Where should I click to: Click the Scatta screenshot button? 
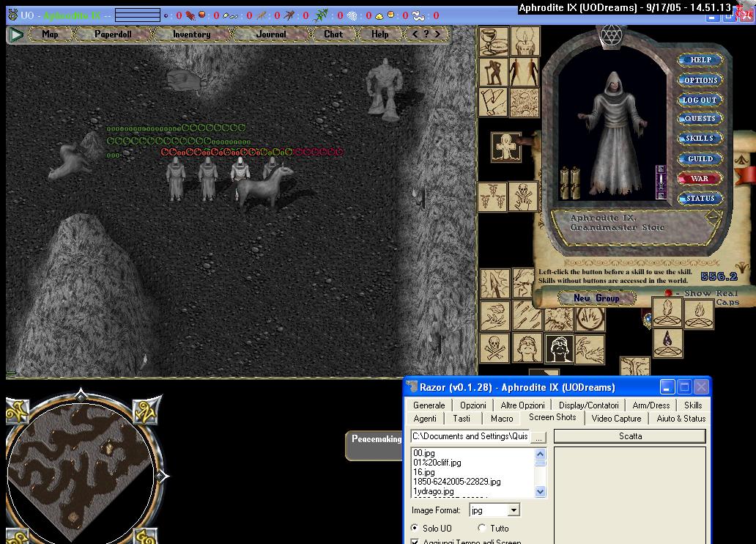(630, 436)
